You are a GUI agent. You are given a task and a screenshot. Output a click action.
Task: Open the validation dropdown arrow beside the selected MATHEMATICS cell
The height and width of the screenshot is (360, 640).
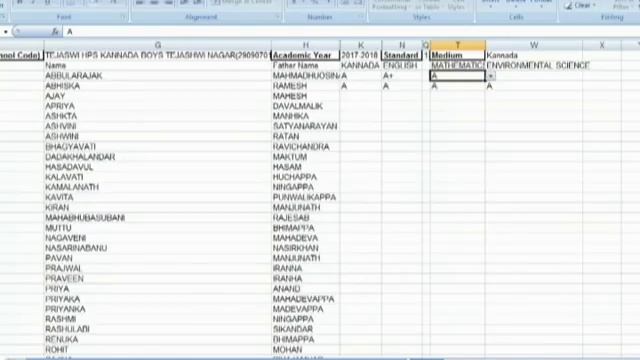[x=490, y=76]
